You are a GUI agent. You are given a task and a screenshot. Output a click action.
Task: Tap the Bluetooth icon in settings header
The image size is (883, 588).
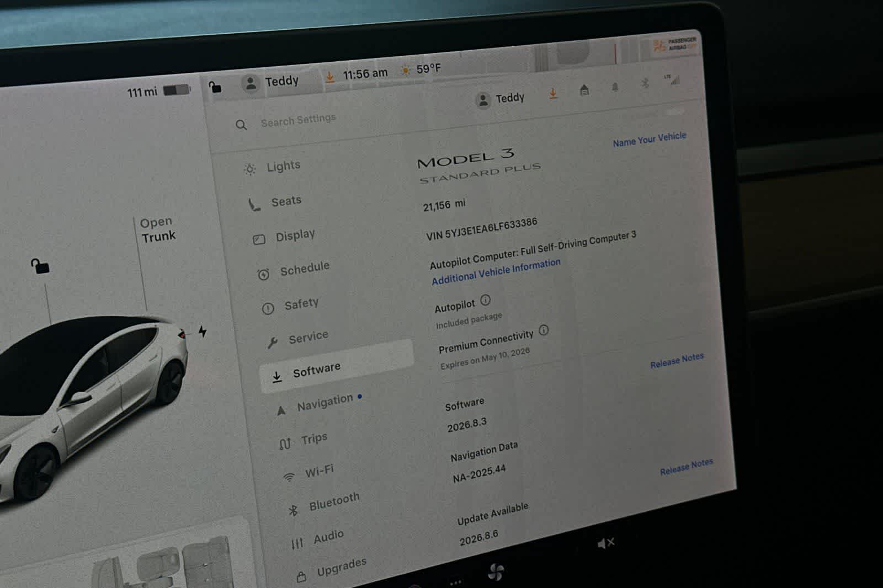(x=645, y=83)
